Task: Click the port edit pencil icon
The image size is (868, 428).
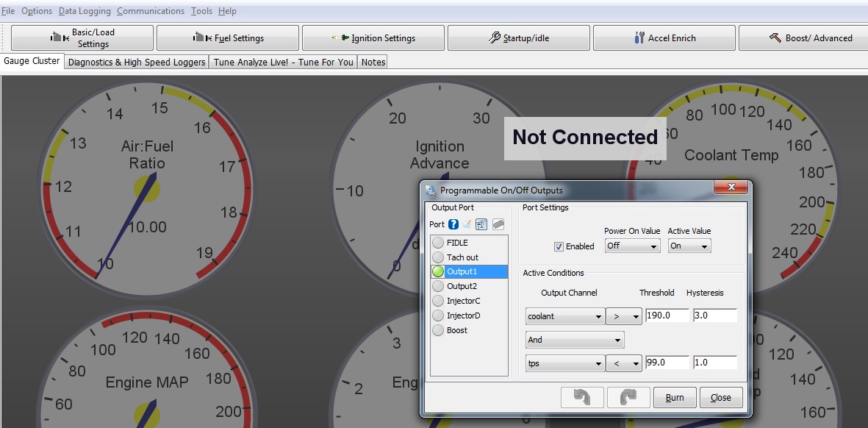Action: [x=467, y=224]
